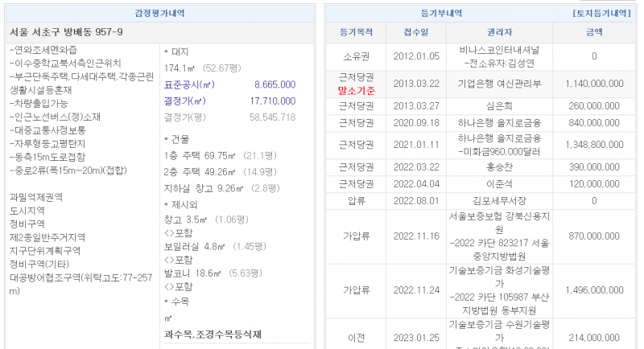
Task: Select the 소유권 row dated 2012.01.05
Action: point(416,56)
